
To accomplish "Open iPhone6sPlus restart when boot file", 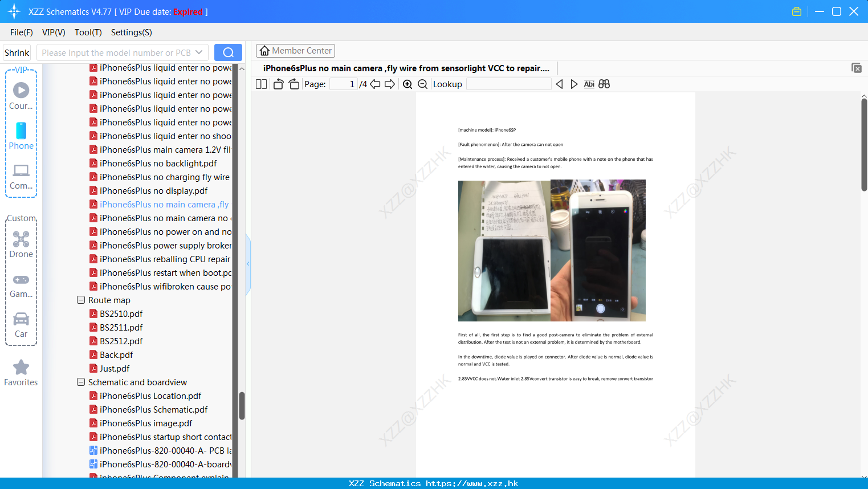I will 160,272.
